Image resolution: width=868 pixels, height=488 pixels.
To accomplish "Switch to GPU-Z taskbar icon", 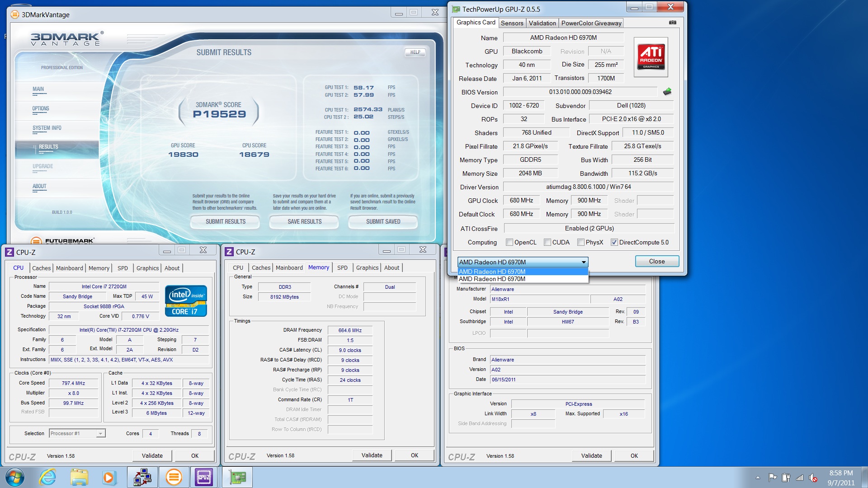I will click(x=237, y=477).
